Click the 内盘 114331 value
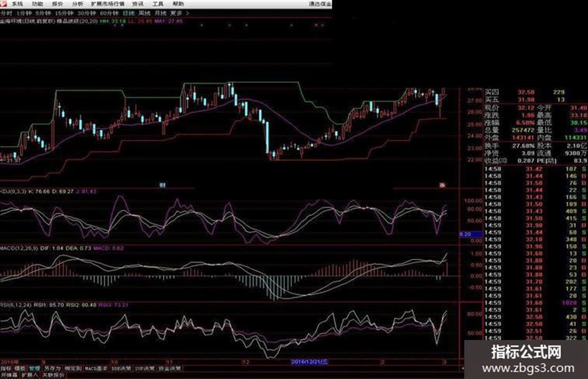The width and height of the screenshot is (588, 379). (x=576, y=138)
